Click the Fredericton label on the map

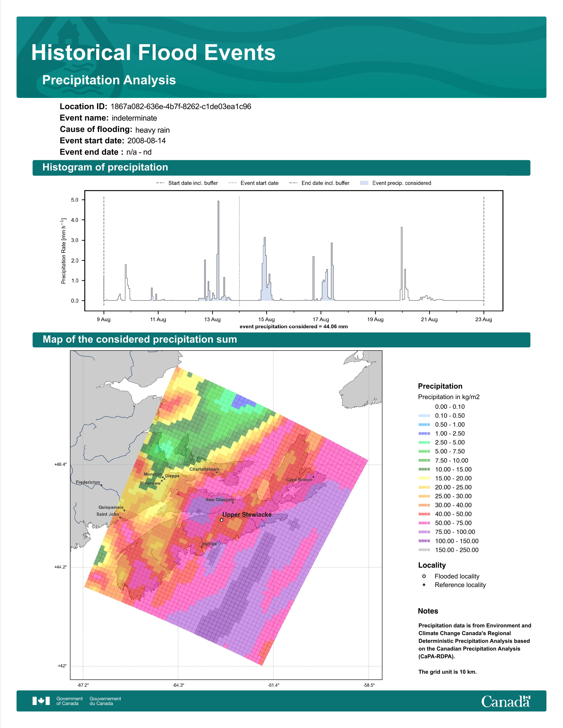pyautogui.click(x=88, y=482)
